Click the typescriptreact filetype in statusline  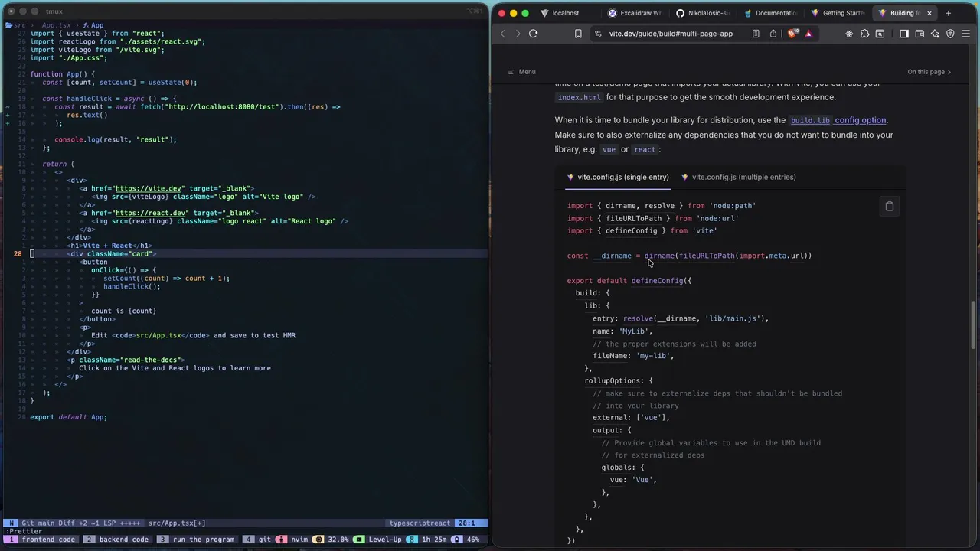(x=420, y=523)
